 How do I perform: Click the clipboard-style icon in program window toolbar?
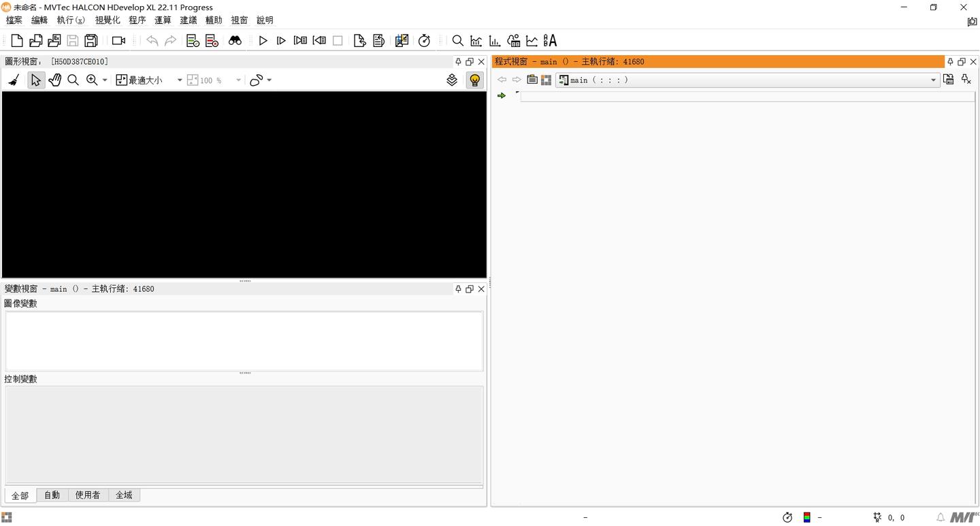532,80
